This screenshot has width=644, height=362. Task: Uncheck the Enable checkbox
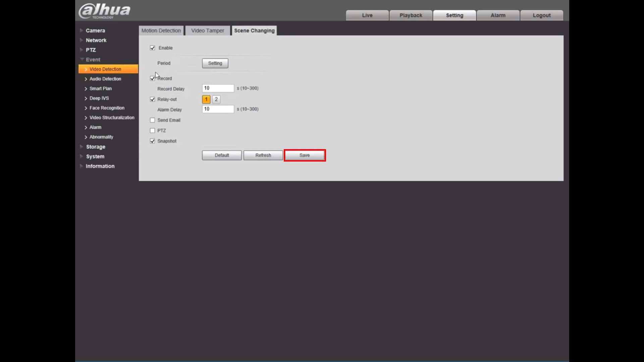[153, 48]
